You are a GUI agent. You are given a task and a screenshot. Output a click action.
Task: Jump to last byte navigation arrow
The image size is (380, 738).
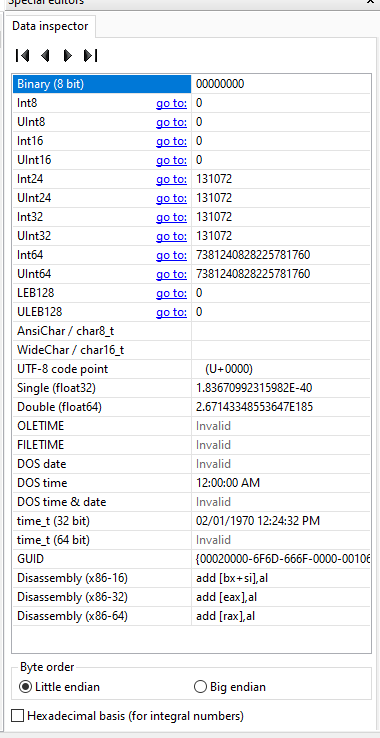coord(90,56)
